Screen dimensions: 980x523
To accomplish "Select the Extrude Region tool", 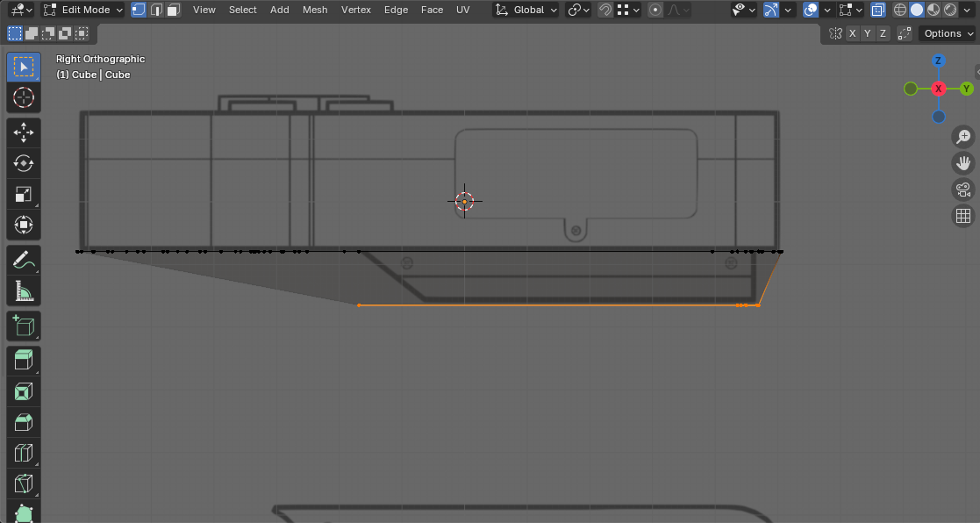I will [23, 360].
